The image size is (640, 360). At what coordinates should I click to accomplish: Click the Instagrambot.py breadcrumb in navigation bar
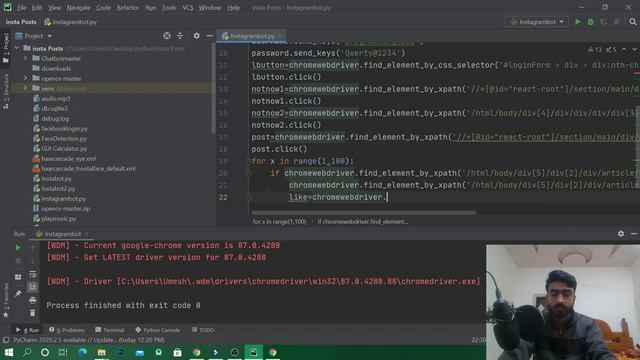71,22
